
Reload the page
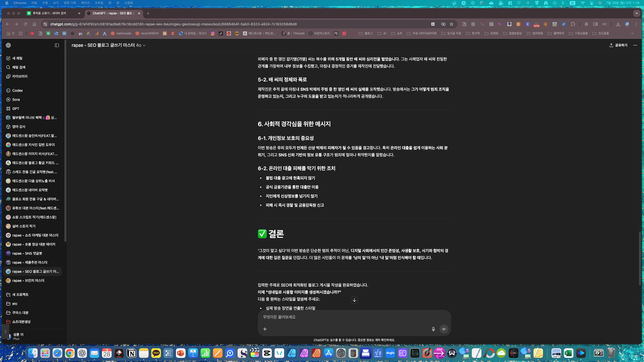coord(25,24)
